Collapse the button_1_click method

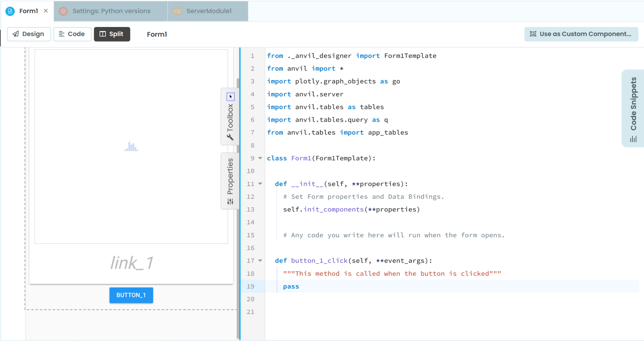[x=259, y=260]
